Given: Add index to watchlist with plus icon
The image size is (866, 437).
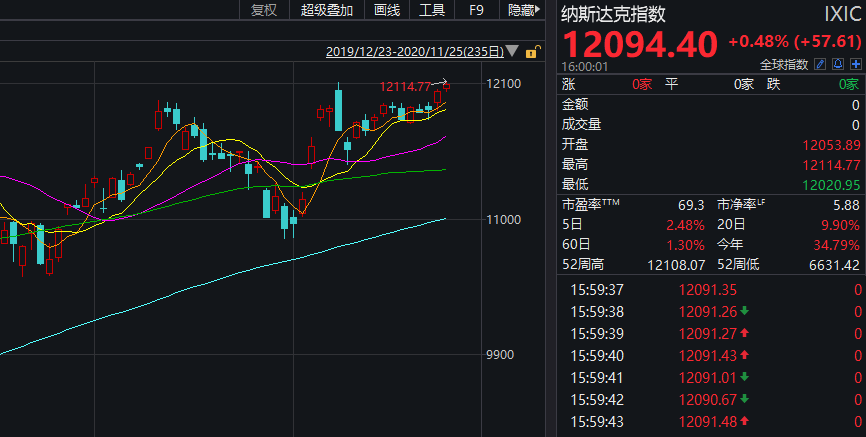Looking at the screenshot, I should pos(856,64).
